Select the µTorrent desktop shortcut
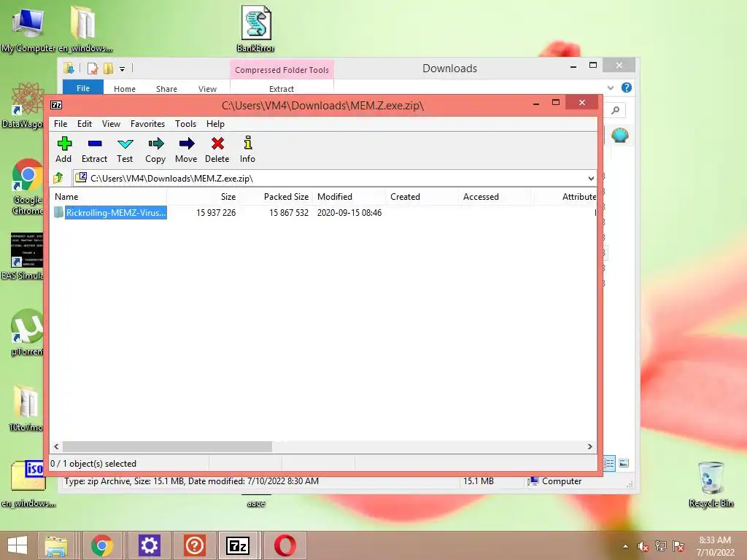This screenshot has height=560, width=747. pyautogui.click(x=27, y=332)
